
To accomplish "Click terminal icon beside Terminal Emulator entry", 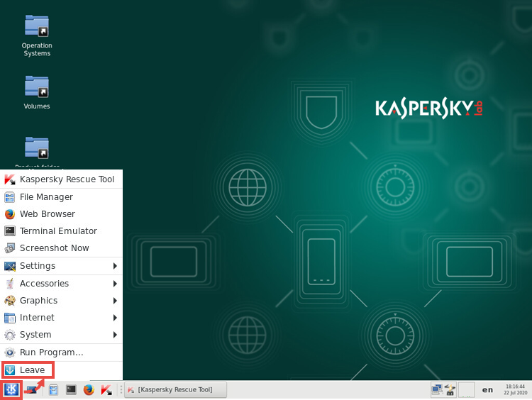I will point(9,231).
